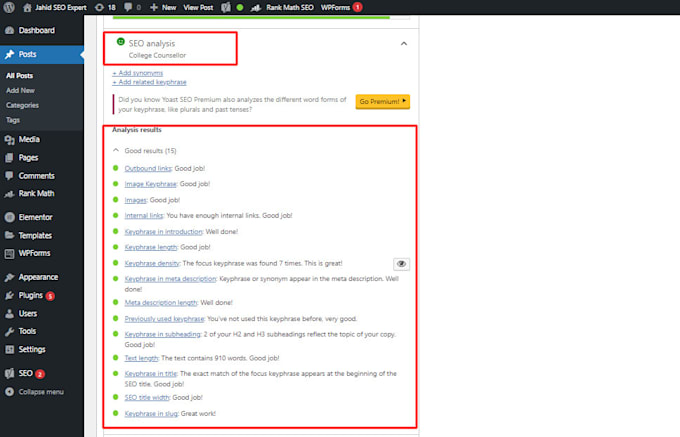
Task: Collapse the SEO analysis section chevron
Action: tap(404, 43)
